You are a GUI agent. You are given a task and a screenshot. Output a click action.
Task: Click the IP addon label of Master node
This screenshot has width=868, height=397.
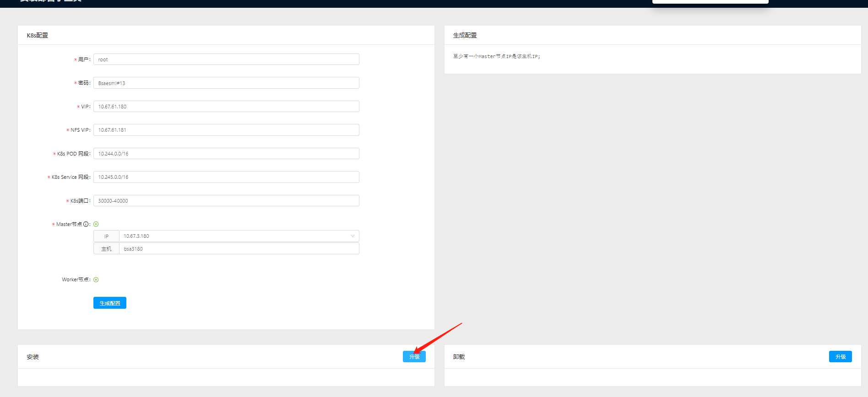[x=106, y=236]
